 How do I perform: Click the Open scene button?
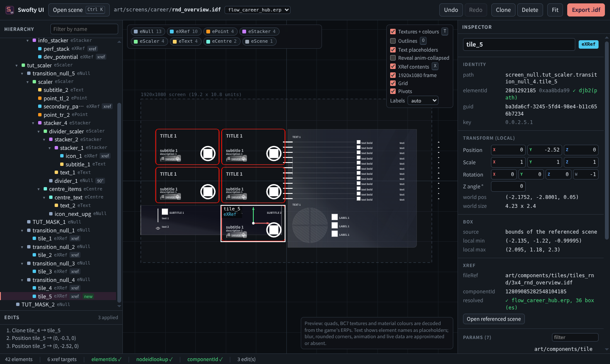coord(79,10)
